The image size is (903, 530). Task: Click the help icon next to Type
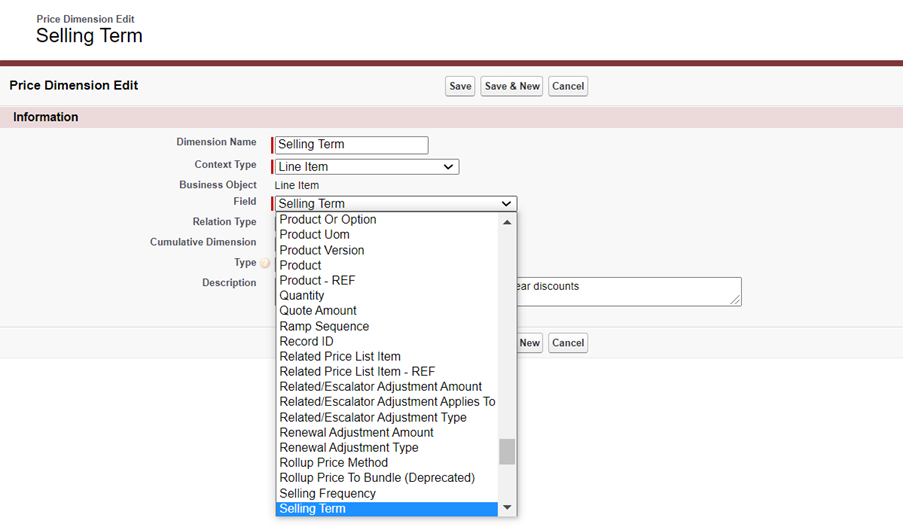point(265,263)
